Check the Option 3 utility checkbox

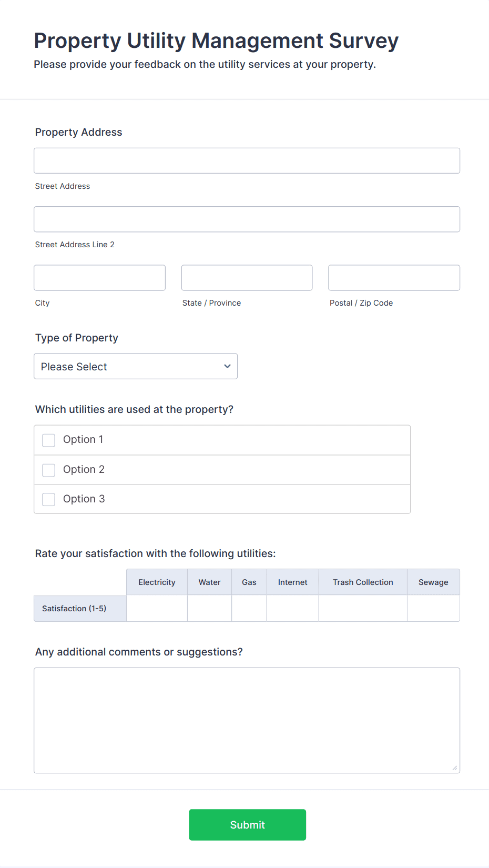pyautogui.click(x=48, y=499)
